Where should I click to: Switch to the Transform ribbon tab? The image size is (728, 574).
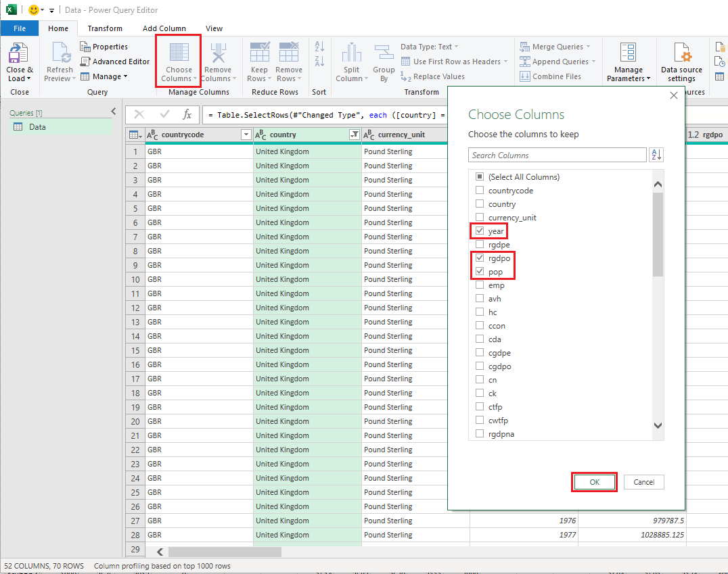tap(104, 28)
